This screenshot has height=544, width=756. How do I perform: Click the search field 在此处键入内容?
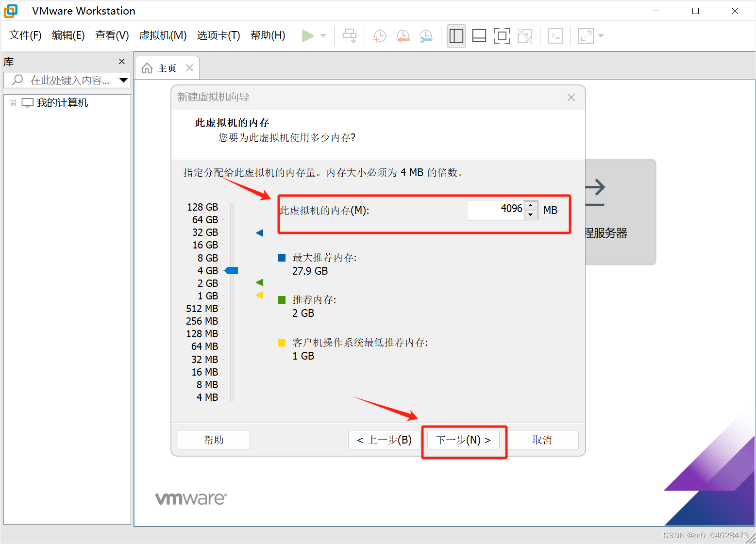pyautogui.click(x=67, y=80)
